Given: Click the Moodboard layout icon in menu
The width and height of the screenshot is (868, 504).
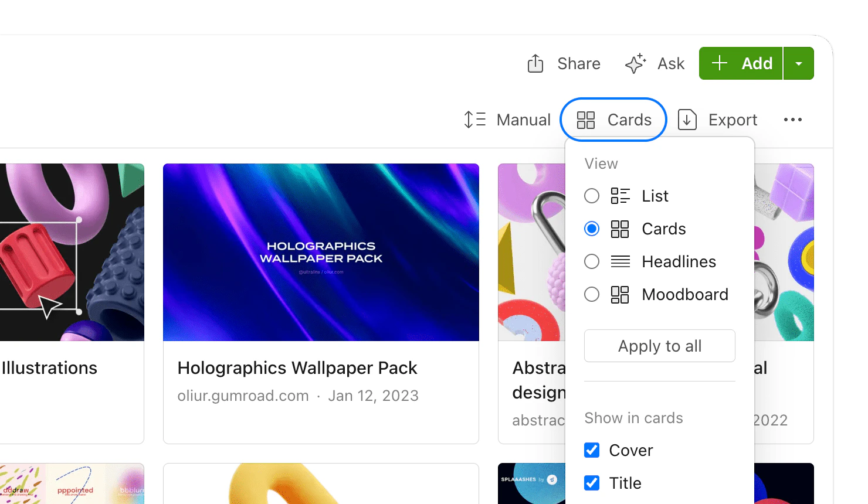Looking at the screenshot, I should click(620, 294).
